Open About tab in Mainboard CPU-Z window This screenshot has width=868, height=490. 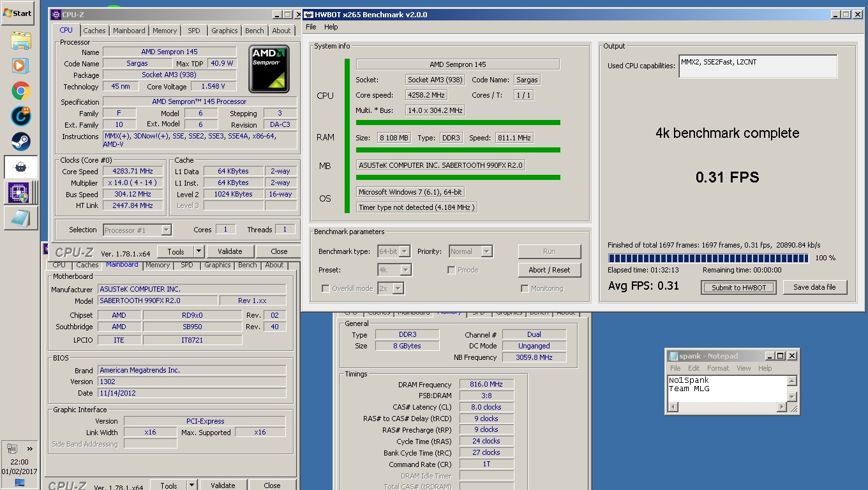274,265
